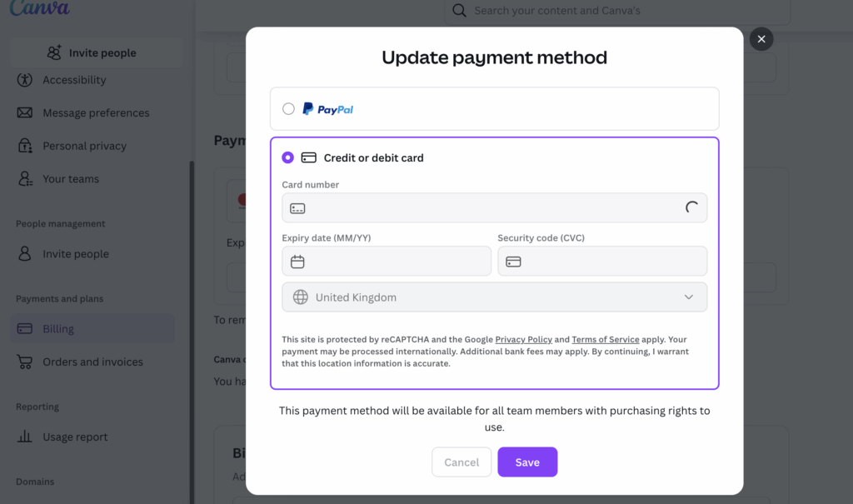Click the Orders and invoices cart icon
The height and width of the screenshot is (504, 853).
click(x=25, y=362)
